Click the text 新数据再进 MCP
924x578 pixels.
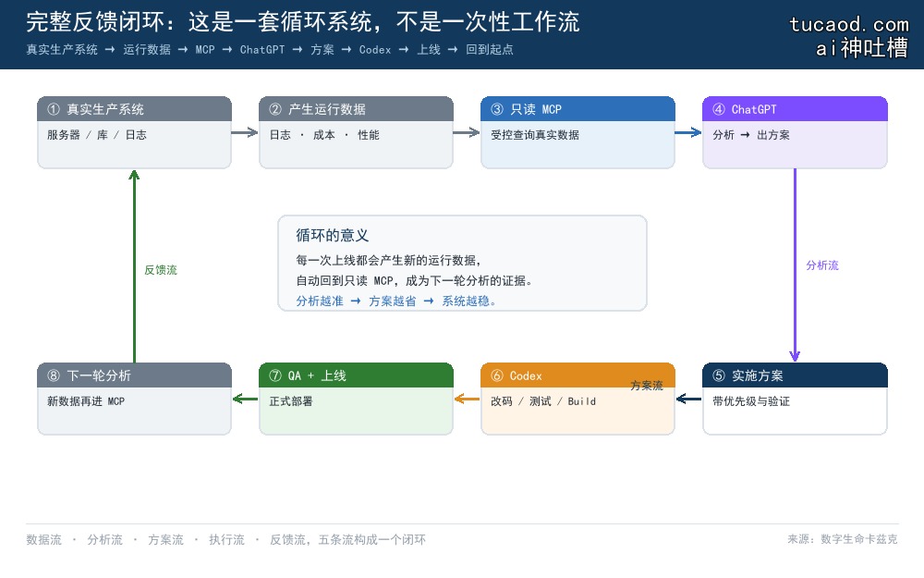click(86, 401)
